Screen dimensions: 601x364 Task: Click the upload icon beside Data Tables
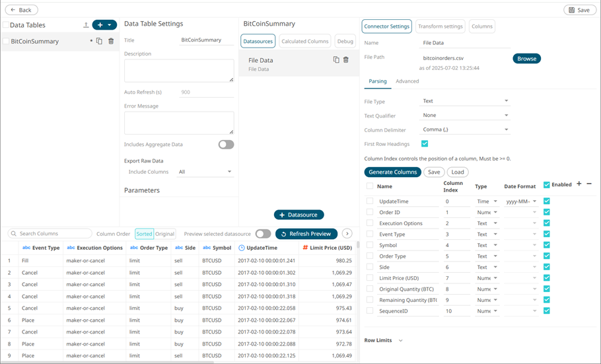86,25
